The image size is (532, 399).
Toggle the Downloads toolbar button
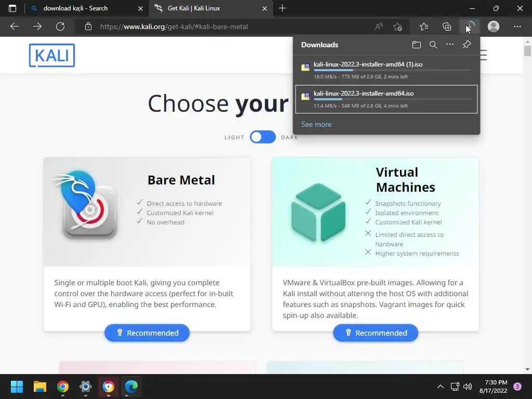click(470, 26)
